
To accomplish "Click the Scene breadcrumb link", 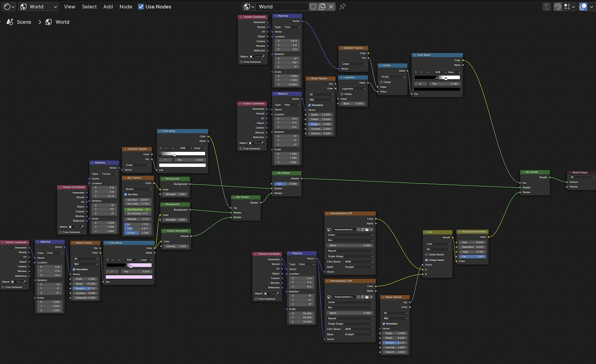I will [x=24, y=22].
